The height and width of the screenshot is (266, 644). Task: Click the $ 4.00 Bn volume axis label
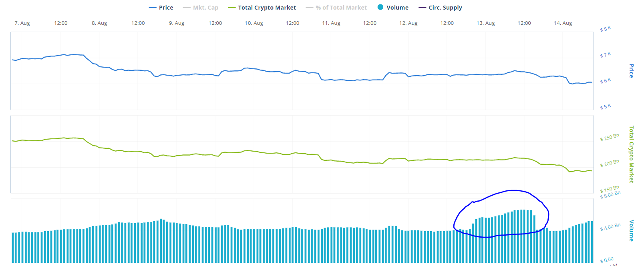pyautogui.click(x=610, y=227)
